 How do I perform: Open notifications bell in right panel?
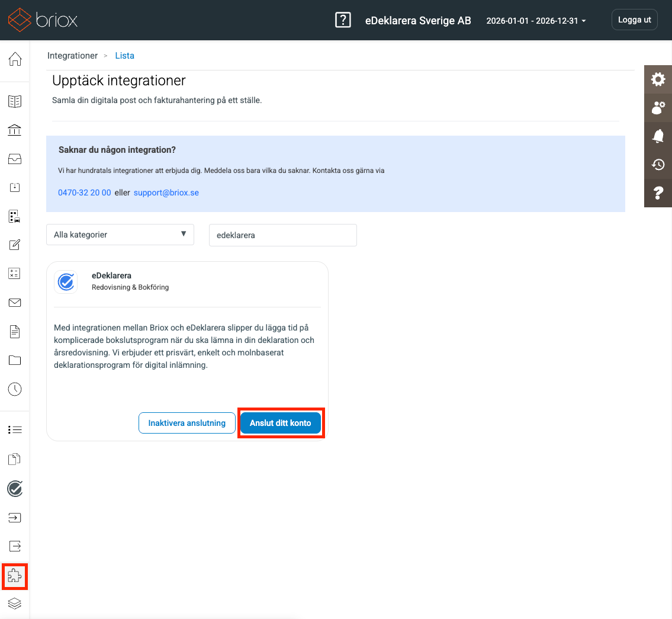pos(658,136)
